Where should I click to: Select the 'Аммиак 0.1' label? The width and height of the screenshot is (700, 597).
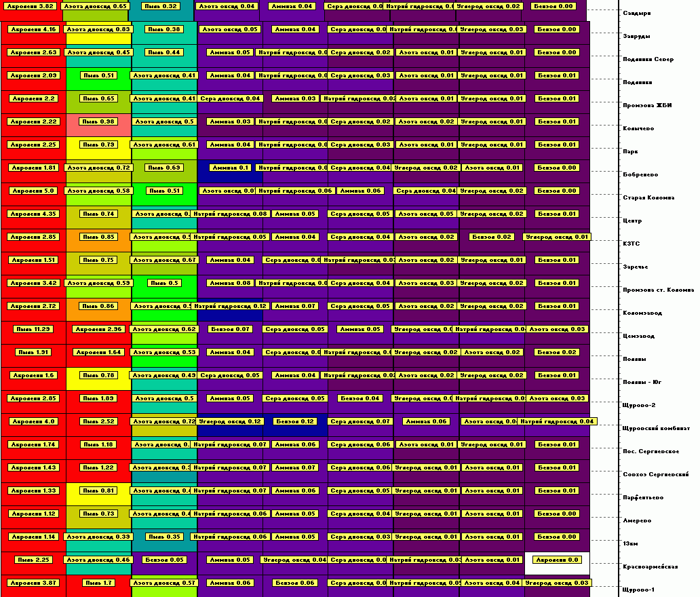point(231,168)
